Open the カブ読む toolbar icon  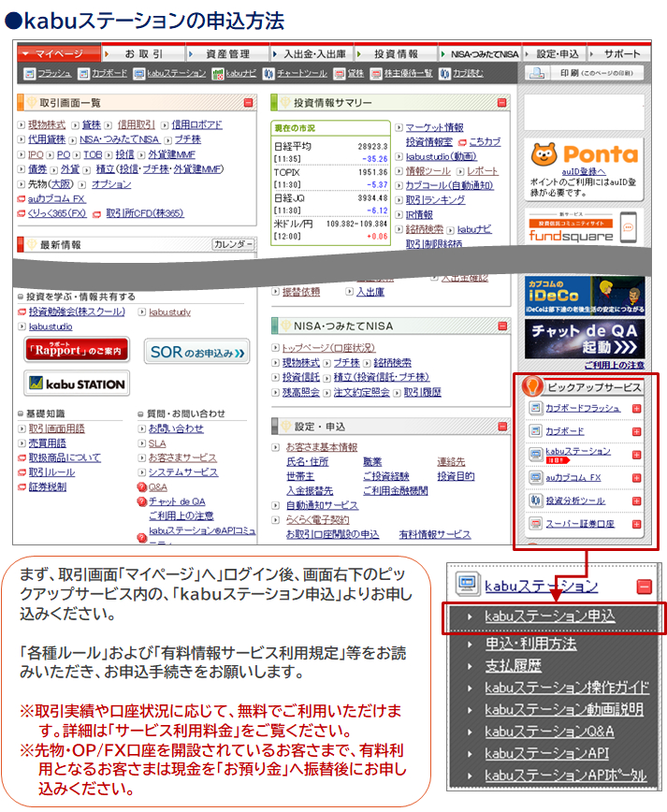pyautogui.click(x=445, y=74)
